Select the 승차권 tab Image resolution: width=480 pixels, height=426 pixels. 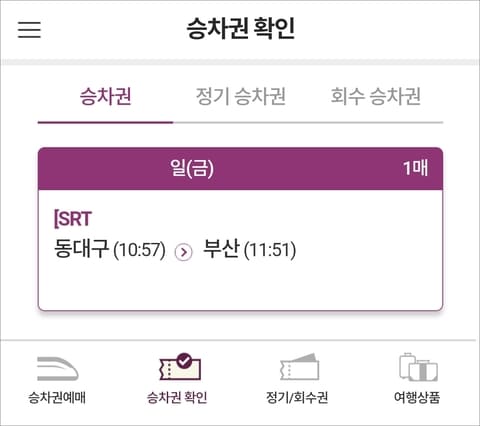click(105, 97)
